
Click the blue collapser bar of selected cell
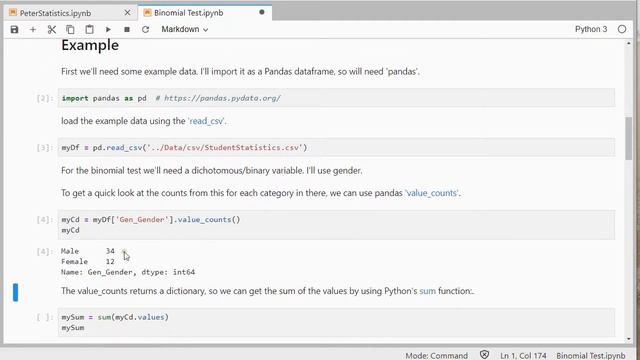15,293
